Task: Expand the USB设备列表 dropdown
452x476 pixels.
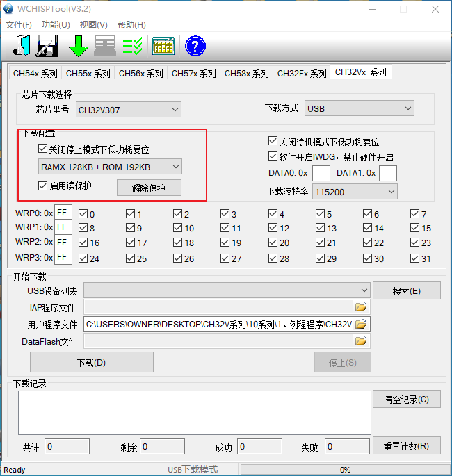Action: (x=227, y=290)
